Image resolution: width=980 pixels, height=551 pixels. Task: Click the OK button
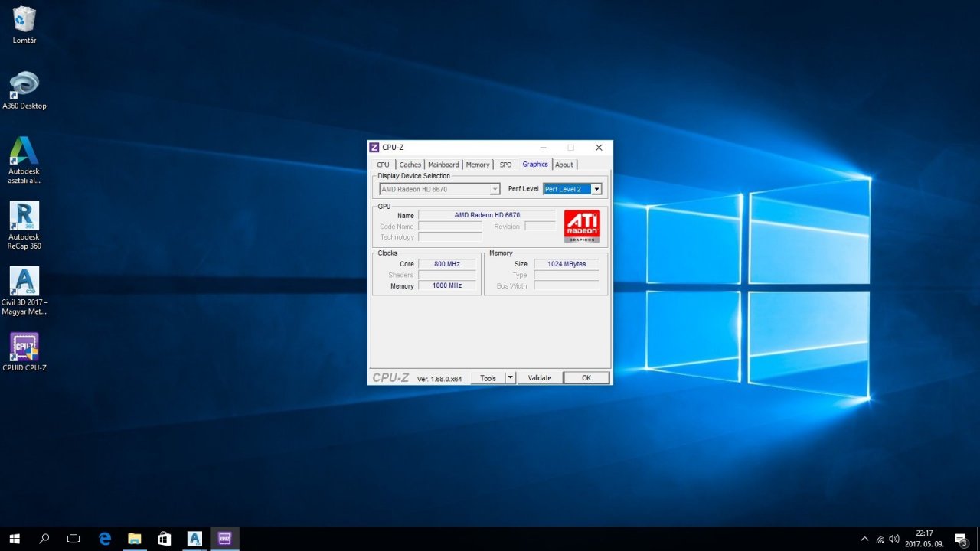[586, 378]
